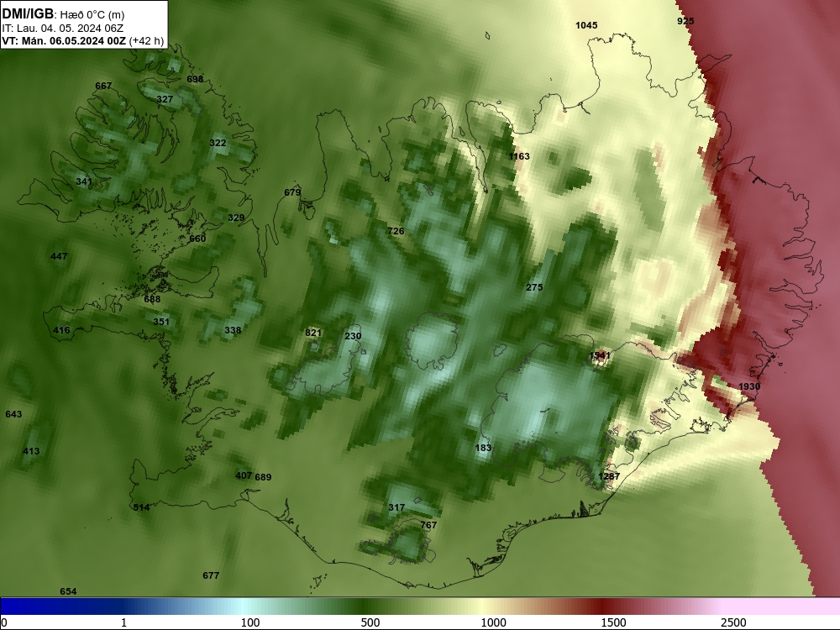Click the 100 label on the color scale
Screen dimensions: 840x630
click(250, 622)
